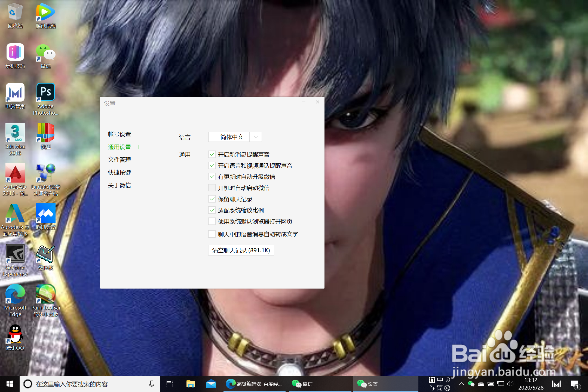Open 快压 desktop shortcut
This screenshot has width=588, height=392.
pos(46,136)
